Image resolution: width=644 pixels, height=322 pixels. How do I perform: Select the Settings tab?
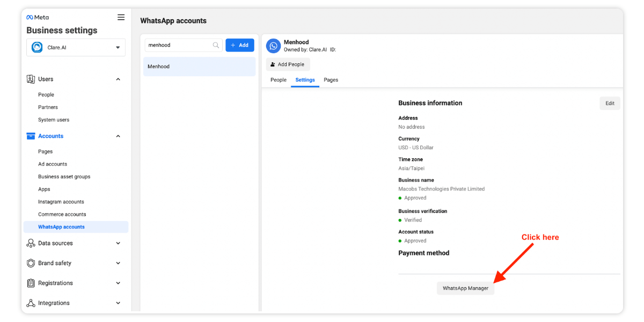[305, 80]
